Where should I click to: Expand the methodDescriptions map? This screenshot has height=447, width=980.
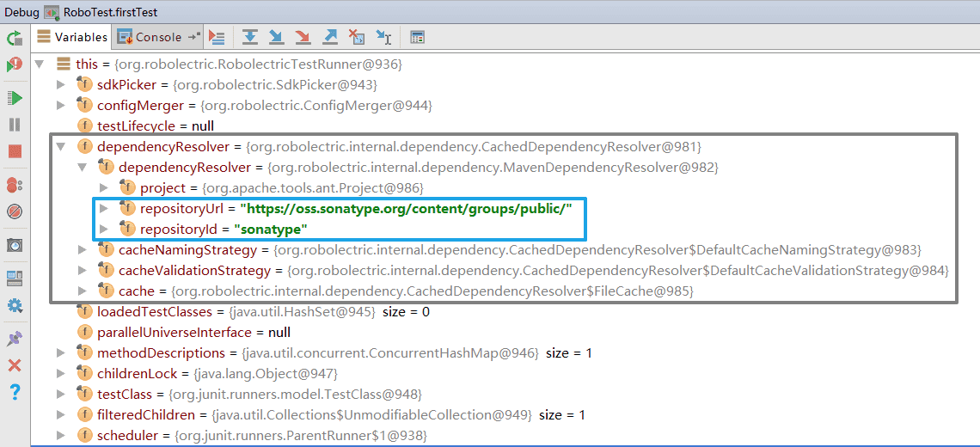pyautogui.click(x=61, y=353)
